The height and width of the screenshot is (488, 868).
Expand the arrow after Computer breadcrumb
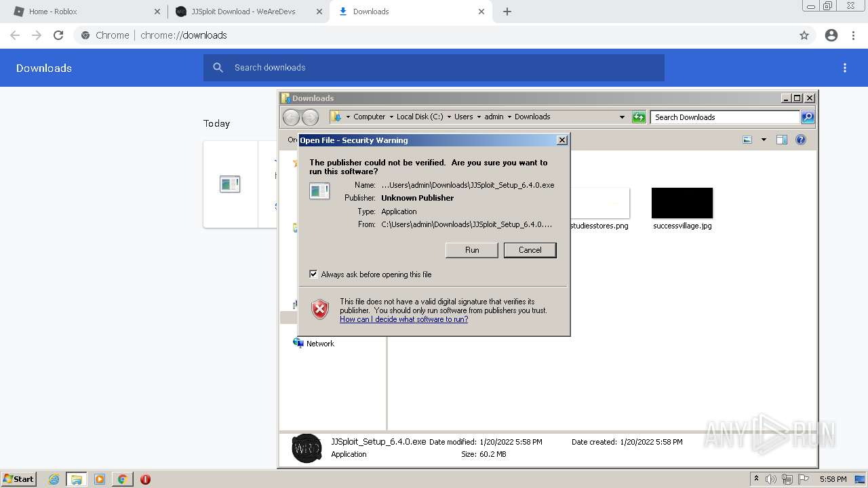391,117
